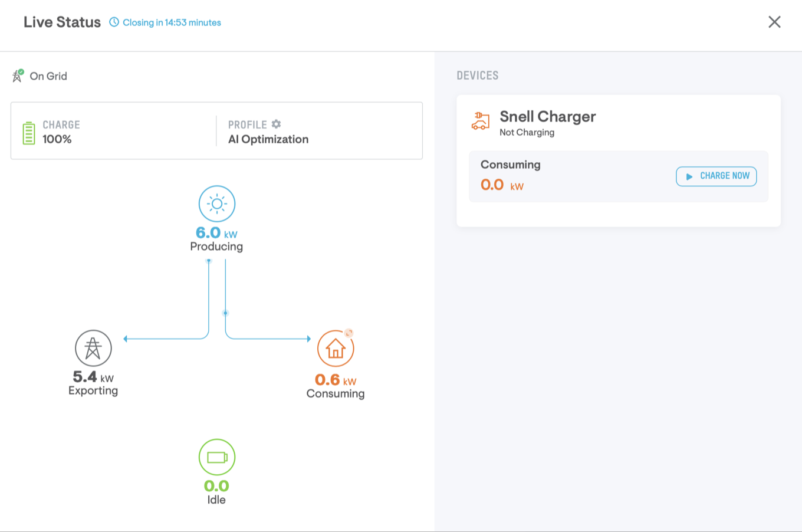Click the clock icon beside closing timer
This screenshot has height=532, width=802.
coord(114,22)
